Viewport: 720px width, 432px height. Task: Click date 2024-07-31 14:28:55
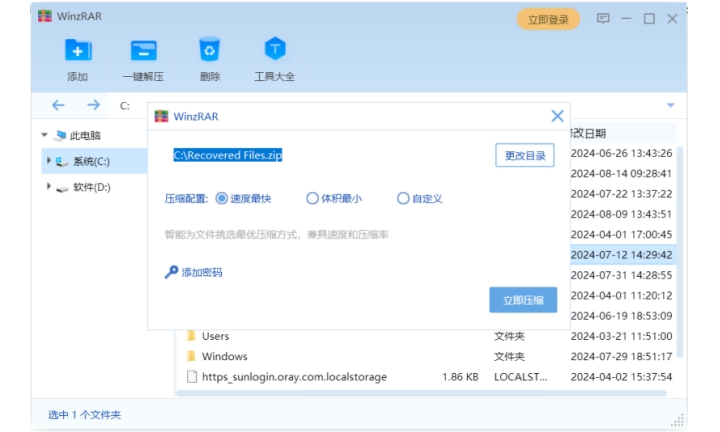(x=621, y=275)
